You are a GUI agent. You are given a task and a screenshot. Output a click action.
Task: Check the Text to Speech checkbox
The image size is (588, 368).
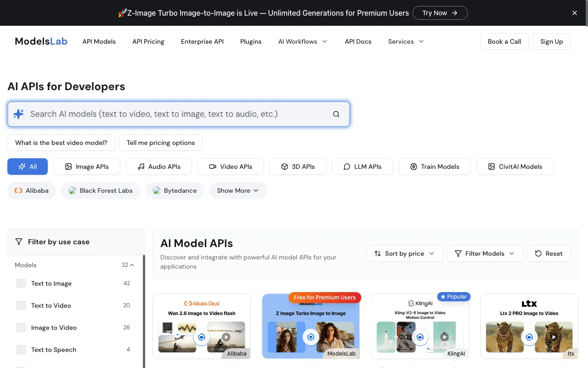[x=21, y=350]
